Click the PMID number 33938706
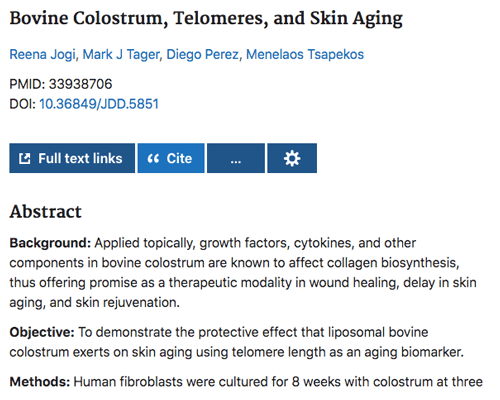Image resolution: width=500 pixels, height=400 pixels. pyautogui.click(x=80, y=84)
